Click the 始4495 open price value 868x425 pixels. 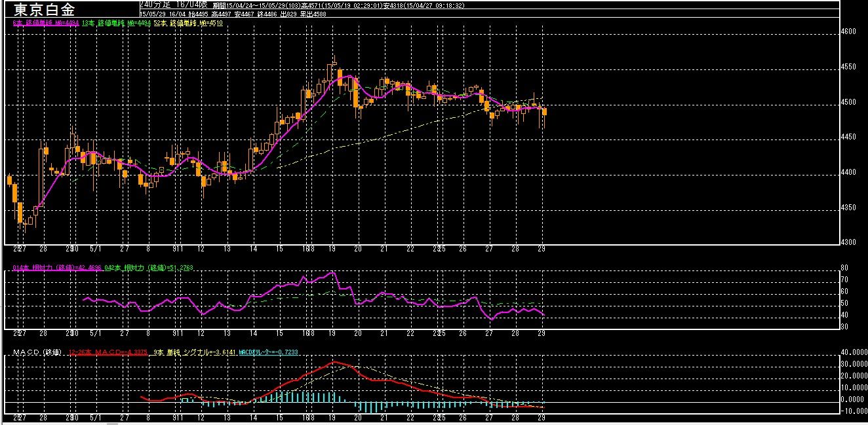[199, 12]
